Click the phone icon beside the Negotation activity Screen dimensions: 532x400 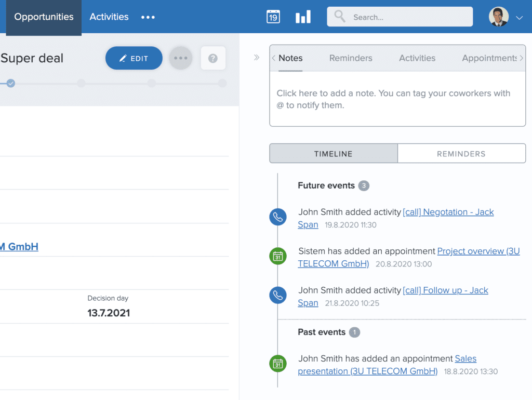[x=277, y=217]
